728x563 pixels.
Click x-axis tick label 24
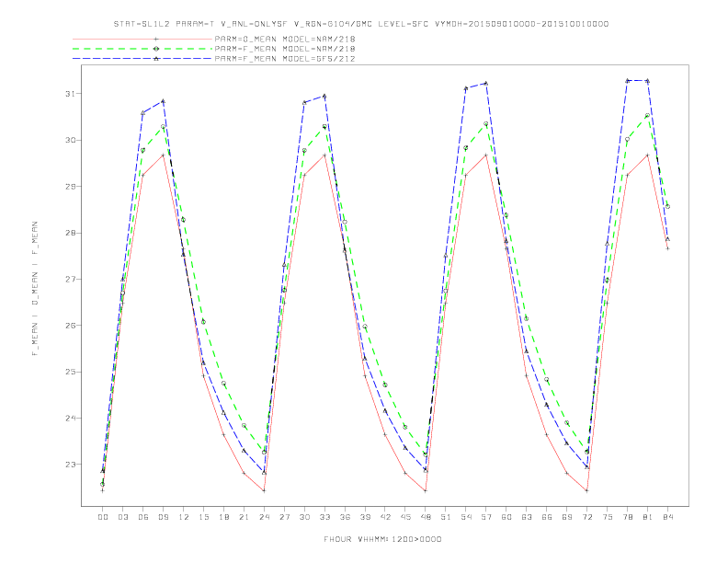(x=264, y=517)
